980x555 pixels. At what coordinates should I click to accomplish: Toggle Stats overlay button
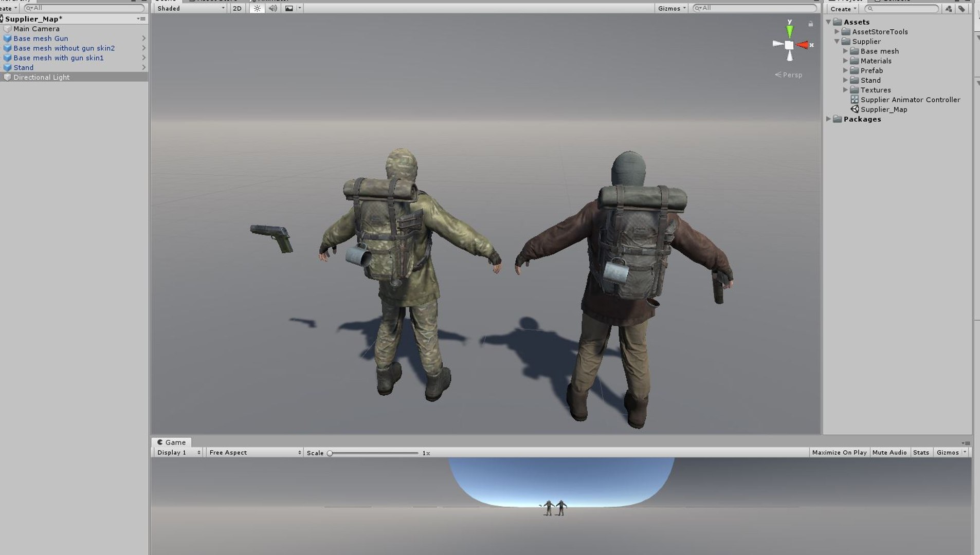point(921,453)
